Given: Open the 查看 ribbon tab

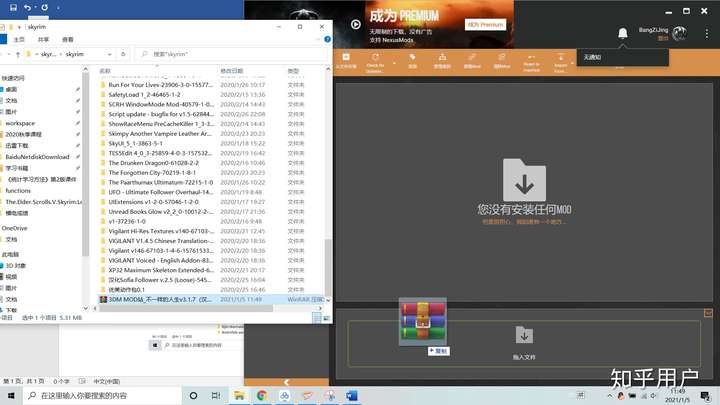Looking at the screenshot, I should tap(68, 39).
